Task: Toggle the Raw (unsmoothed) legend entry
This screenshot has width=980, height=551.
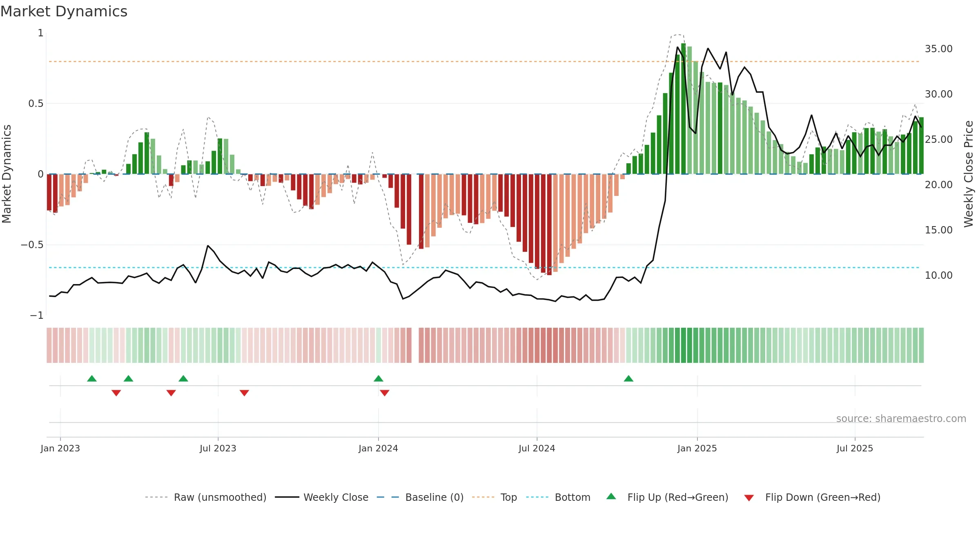Action: point(206,497)
